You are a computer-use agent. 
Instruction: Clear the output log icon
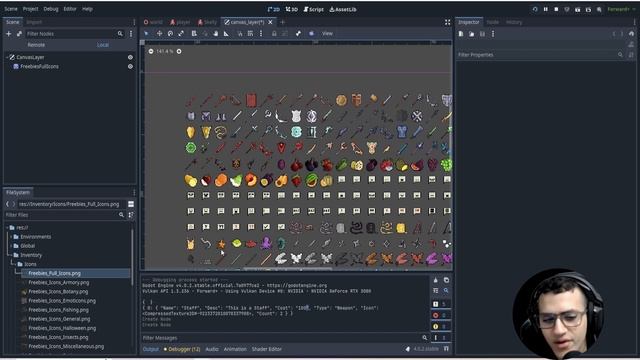436,280
